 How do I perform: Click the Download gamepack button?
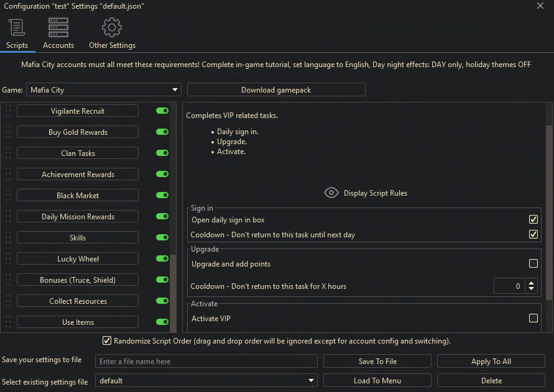(x=276, y=90)
